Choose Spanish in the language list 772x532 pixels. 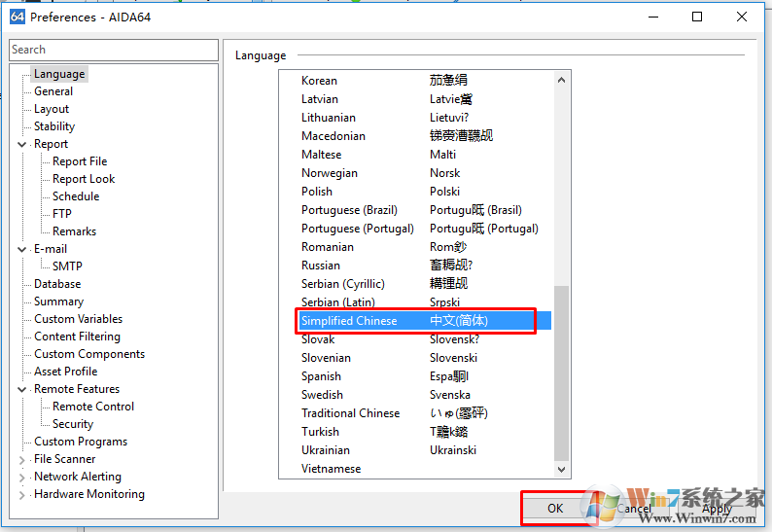pyautogui.click(x=416, y=376)
